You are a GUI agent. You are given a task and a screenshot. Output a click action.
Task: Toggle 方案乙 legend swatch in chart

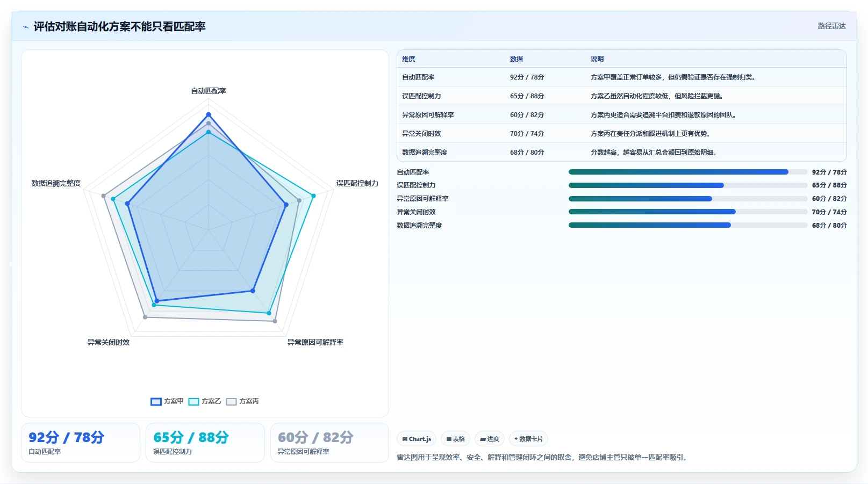193,402
